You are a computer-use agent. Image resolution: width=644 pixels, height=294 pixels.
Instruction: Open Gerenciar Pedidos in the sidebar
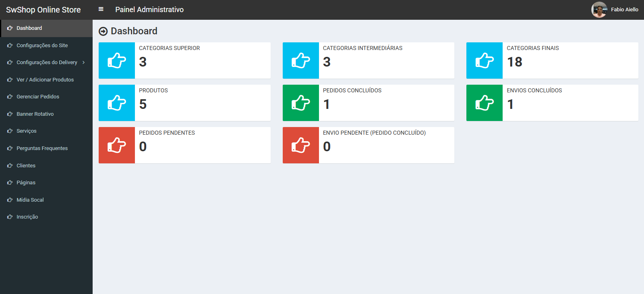coord(38,97)
